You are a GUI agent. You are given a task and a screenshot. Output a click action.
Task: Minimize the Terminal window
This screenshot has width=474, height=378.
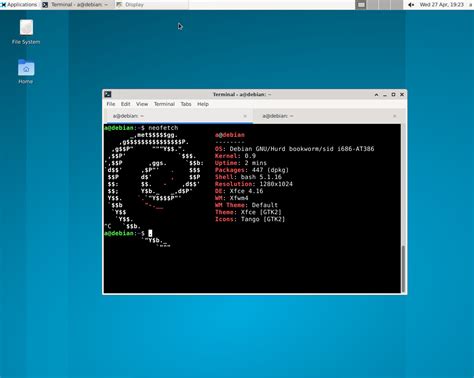(x=385, y=95)
